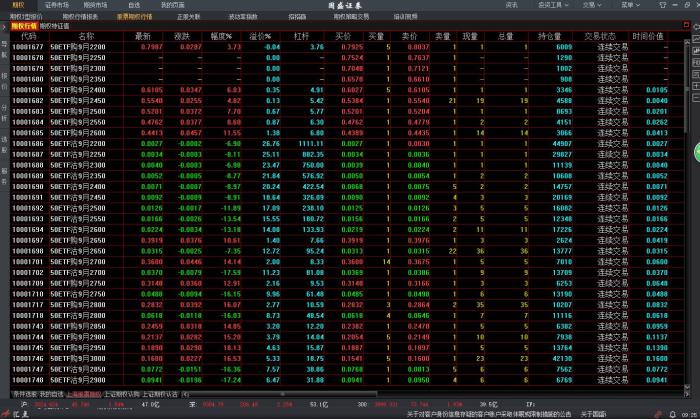Viewport: 700px width, 419px height.
Task: Switch to 我的自选 bottom tab
Action: coord(51,394)
